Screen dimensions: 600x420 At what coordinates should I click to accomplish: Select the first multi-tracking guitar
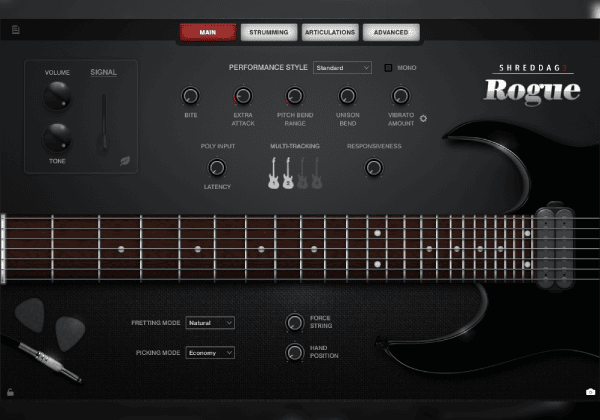274,173
